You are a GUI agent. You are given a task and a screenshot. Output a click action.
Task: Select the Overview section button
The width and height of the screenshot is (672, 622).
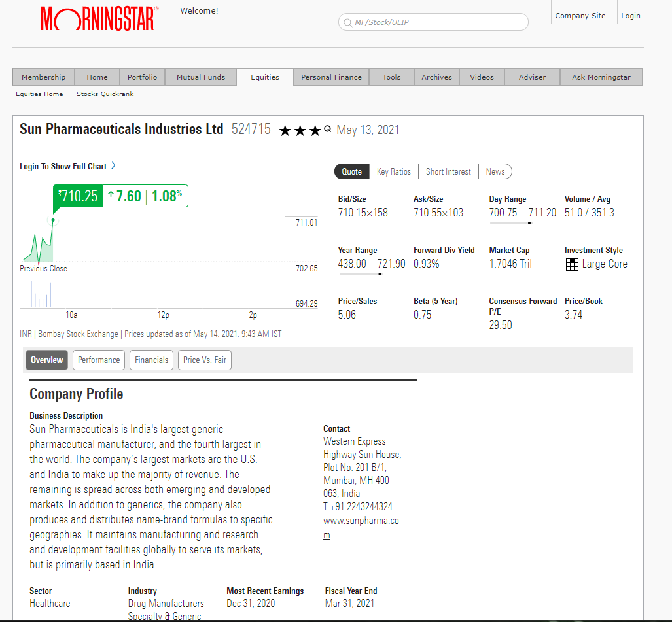pyautogui.click(x=46, y=360)
